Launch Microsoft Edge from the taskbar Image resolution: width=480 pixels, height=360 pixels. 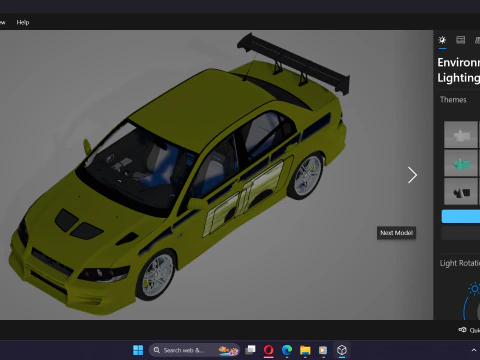click(287, 350)
